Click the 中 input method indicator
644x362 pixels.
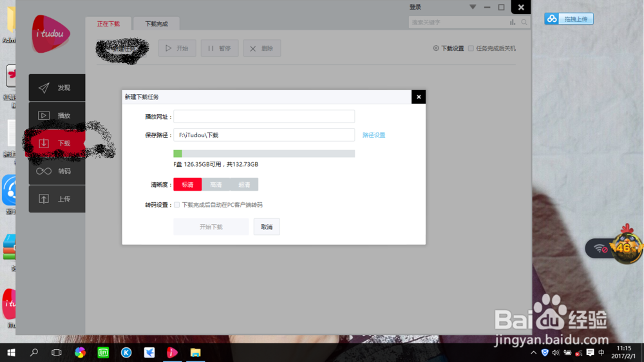pos(601,352)
